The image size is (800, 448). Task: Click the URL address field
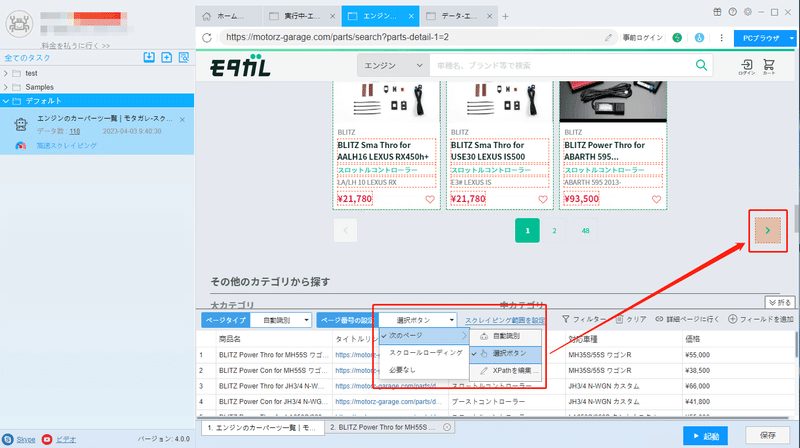[411, 37]
